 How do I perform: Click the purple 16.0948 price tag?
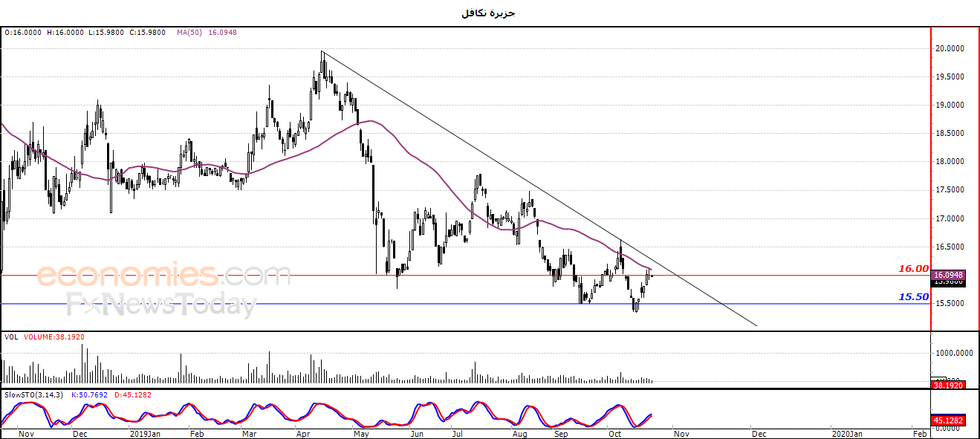pyautogui.click(x=949, y=275)
